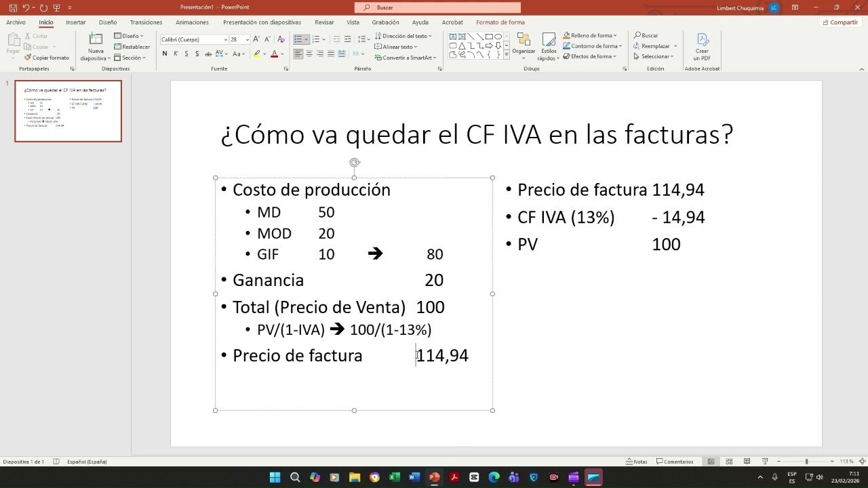Clear all formatting icon
The image size is (868, 488).
[281, 39]
